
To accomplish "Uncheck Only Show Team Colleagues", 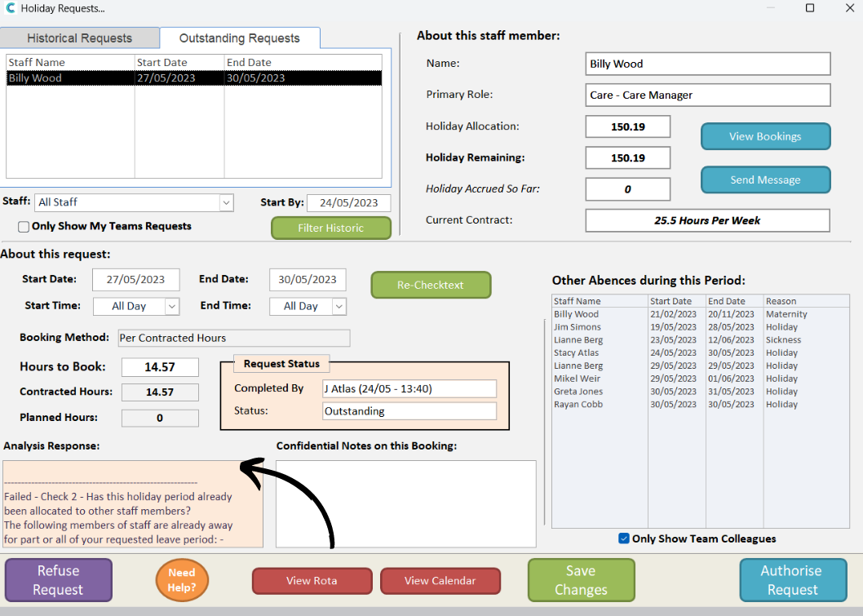I will click(624, 538).
